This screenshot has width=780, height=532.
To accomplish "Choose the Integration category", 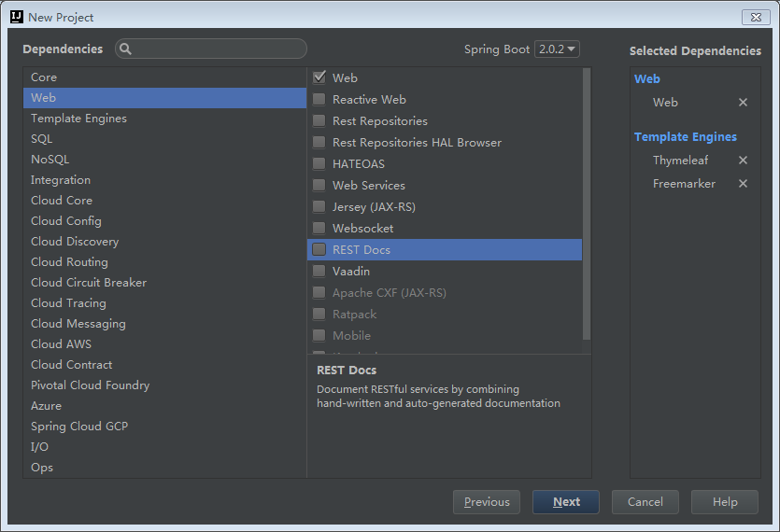I will tap(164, 180).
